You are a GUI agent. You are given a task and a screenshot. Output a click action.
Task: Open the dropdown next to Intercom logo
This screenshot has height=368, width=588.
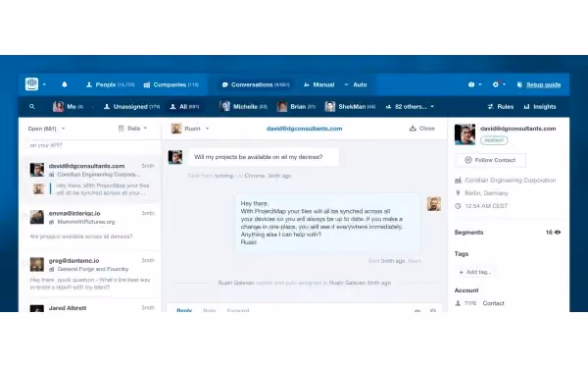(44, 84)
